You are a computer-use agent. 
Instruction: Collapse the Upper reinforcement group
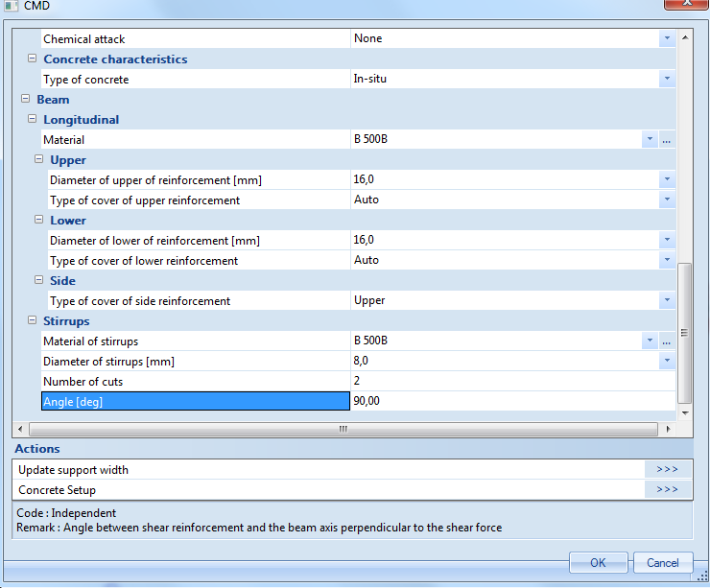(39, 160)
